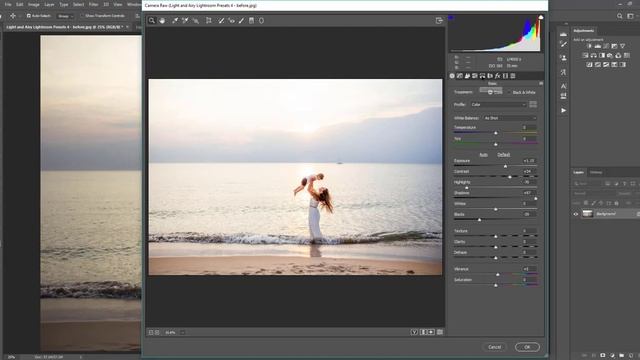Toggle shadow clipping warning in histogram
Viewport: 640px width, 360px height.
click(451, 18)
